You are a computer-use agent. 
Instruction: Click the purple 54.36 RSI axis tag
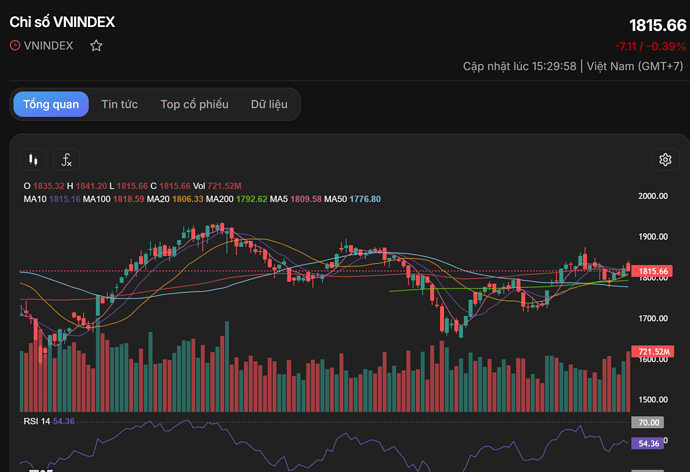[648, 443]
